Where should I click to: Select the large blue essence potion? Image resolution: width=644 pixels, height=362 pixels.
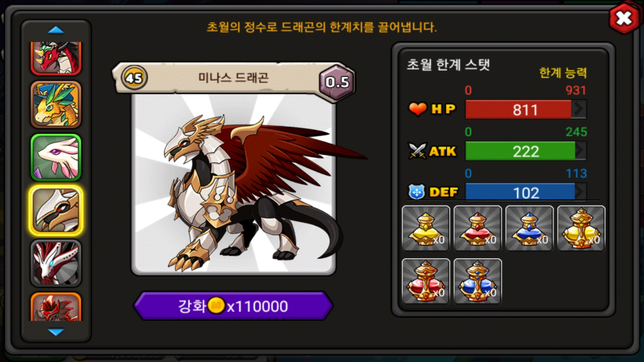click(477, 281)
